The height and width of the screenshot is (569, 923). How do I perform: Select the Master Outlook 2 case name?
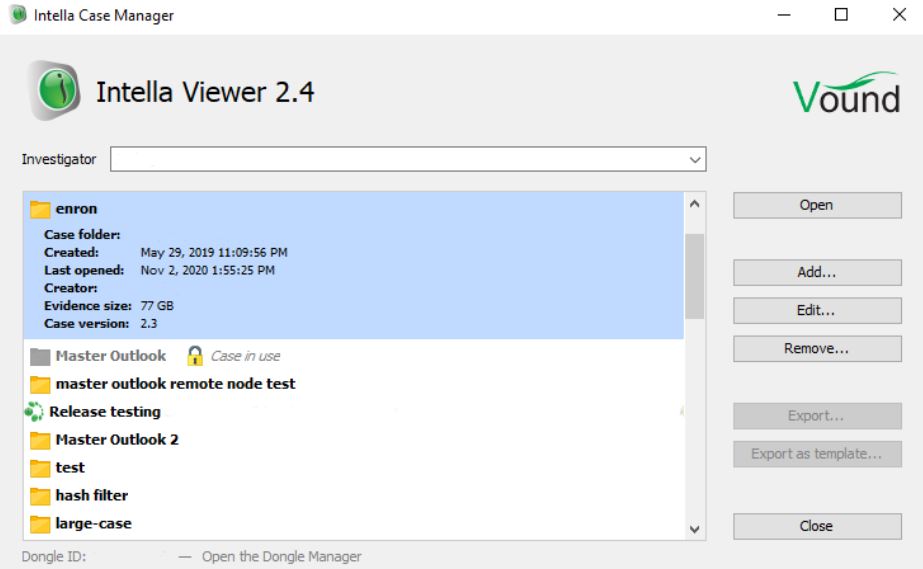click(x=117, y=440)
